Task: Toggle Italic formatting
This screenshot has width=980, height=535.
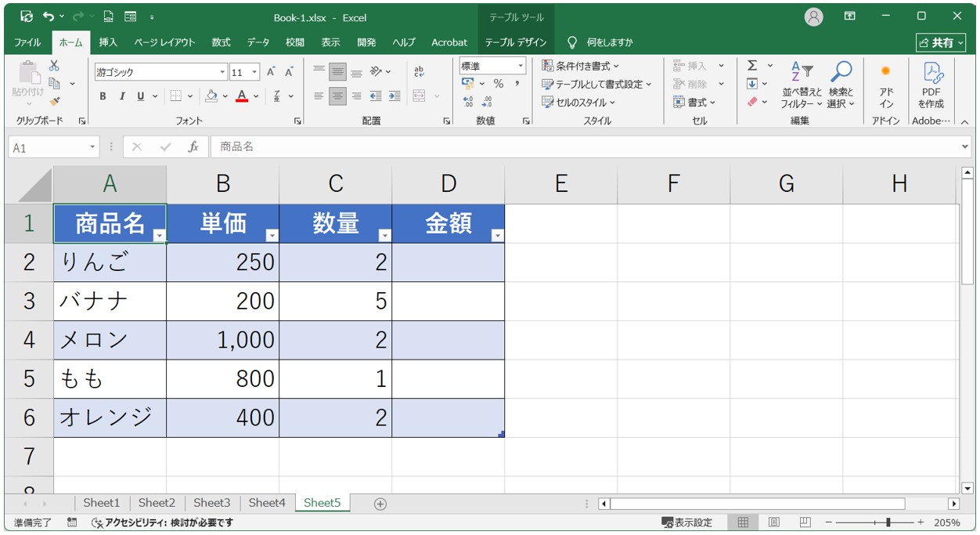Action: [x=122, y=96]
